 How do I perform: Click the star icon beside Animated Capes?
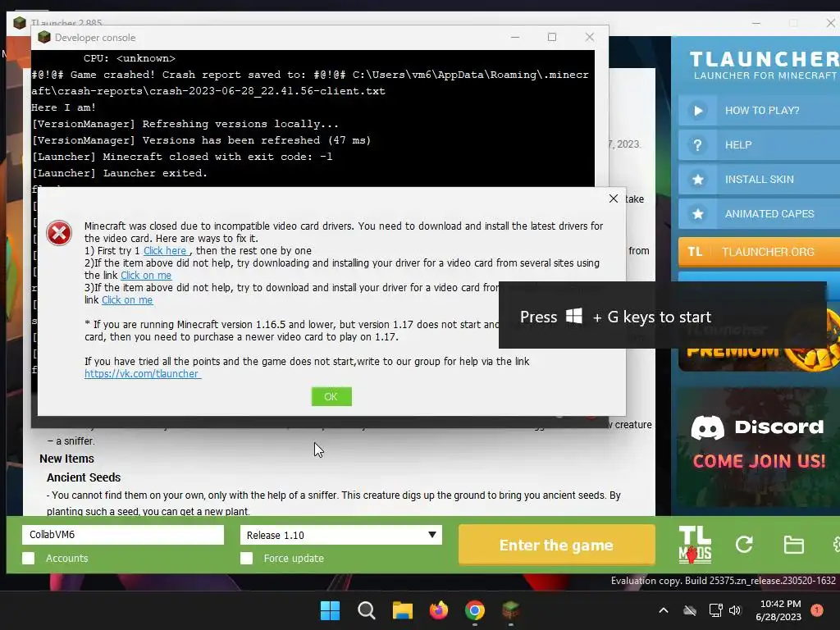click(698, 214)
